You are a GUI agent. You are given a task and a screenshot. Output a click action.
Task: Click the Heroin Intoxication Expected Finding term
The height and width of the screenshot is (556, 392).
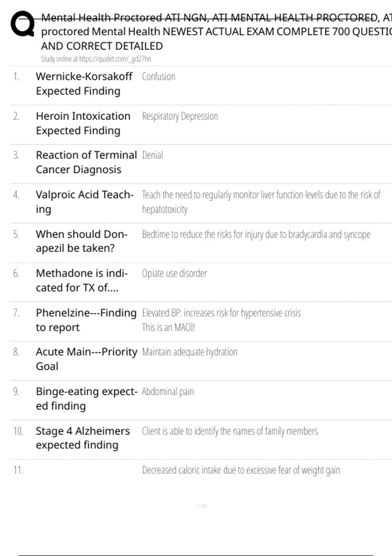click(x=83, y=123)
